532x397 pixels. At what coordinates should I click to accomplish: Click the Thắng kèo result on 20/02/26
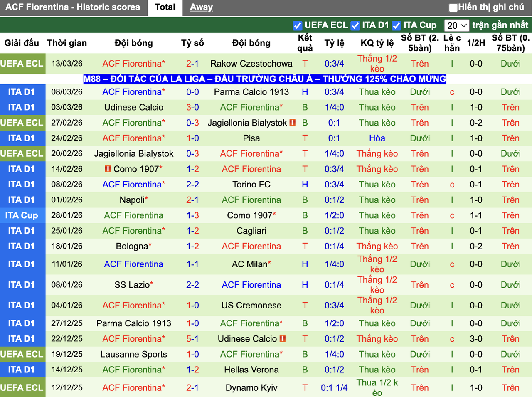[x=377, y=153]
